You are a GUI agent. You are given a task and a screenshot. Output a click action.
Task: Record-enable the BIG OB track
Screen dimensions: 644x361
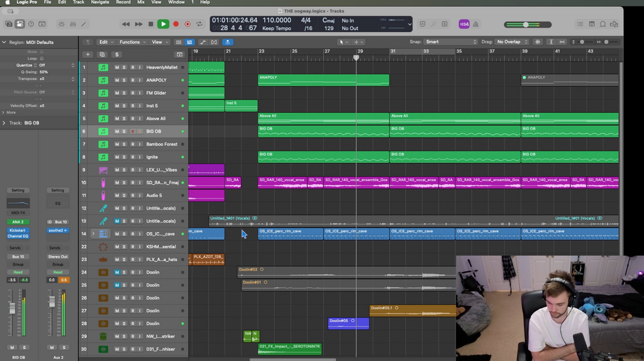click(x=133, y=131)
